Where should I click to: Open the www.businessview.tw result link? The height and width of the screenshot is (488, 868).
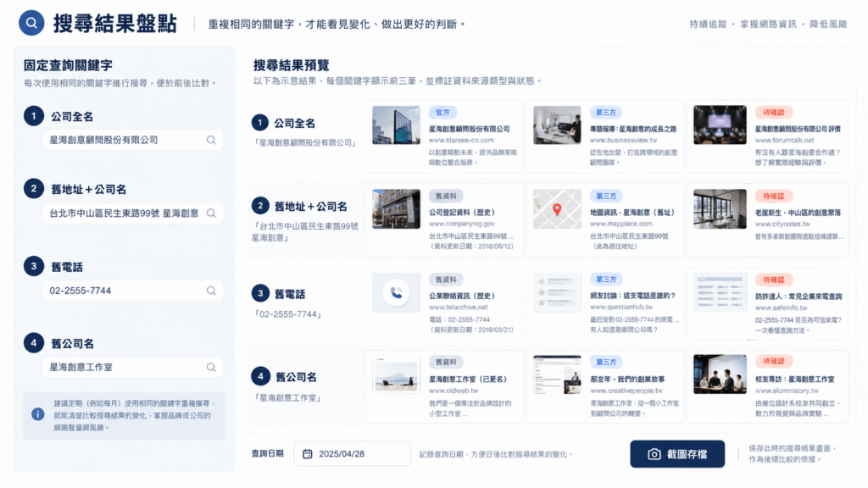pyautogui.click(x=623, y=140)
